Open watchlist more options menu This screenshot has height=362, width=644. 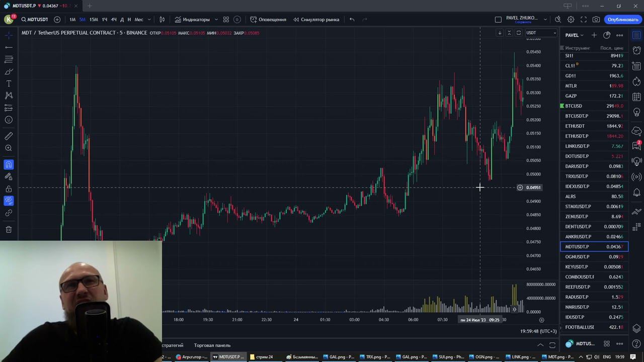tap(620, 35)
